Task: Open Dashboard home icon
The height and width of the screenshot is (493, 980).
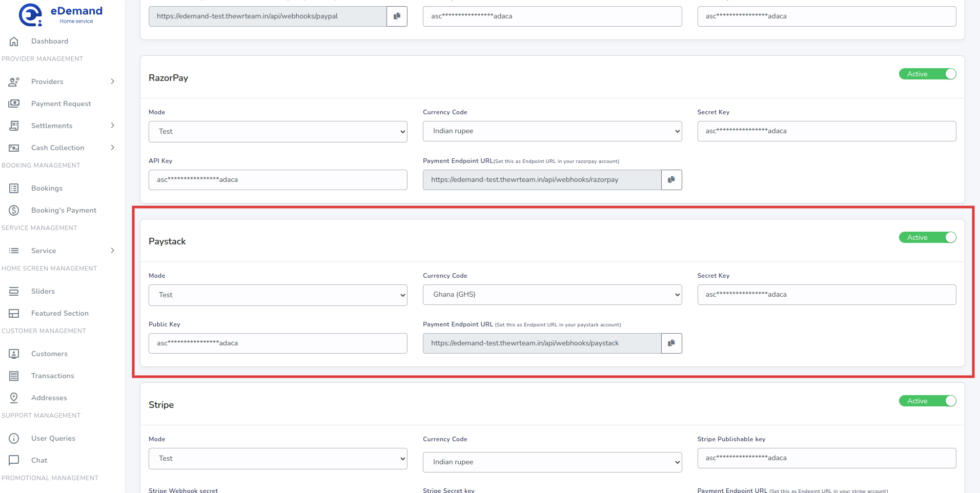Action: pos(14,41)
